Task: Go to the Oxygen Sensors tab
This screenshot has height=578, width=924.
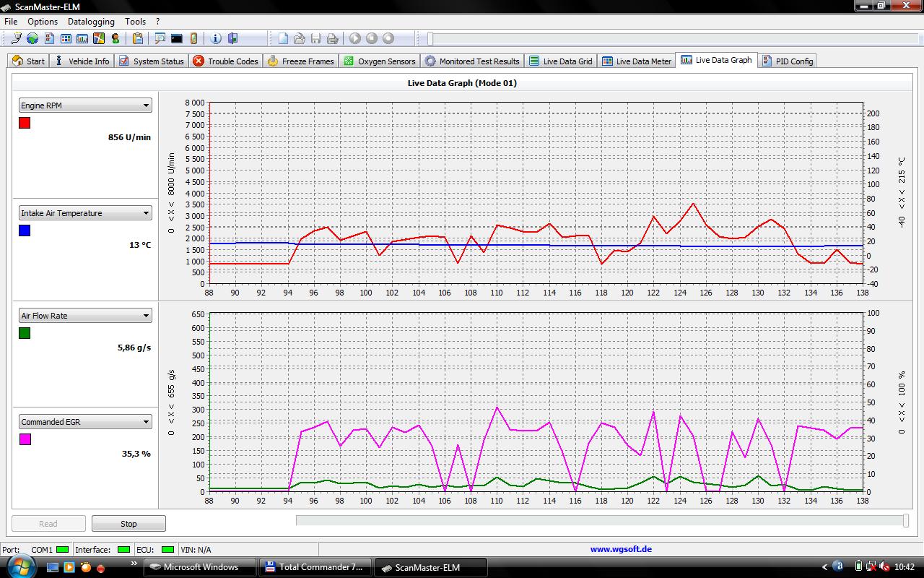Action: (x=379, y=61)
